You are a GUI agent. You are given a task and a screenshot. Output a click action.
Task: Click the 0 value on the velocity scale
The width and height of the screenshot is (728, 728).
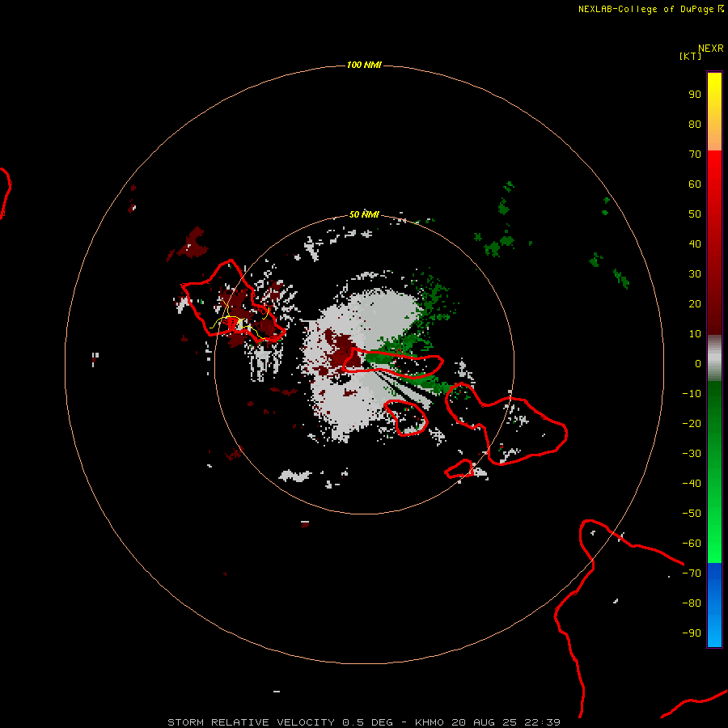[x=698, y=363]
